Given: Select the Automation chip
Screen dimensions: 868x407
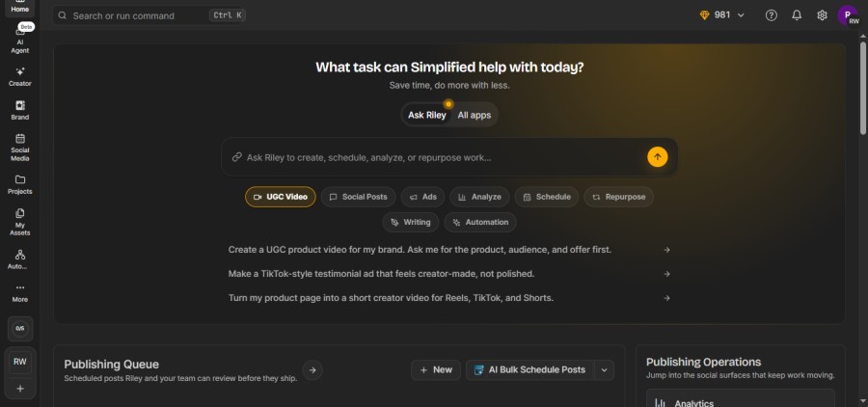Looking at the screenshot, I should (480, 223).
